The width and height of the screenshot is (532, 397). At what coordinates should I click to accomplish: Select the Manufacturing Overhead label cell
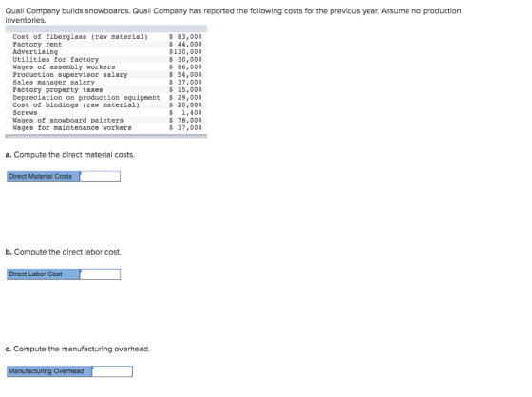coord(49,371)
